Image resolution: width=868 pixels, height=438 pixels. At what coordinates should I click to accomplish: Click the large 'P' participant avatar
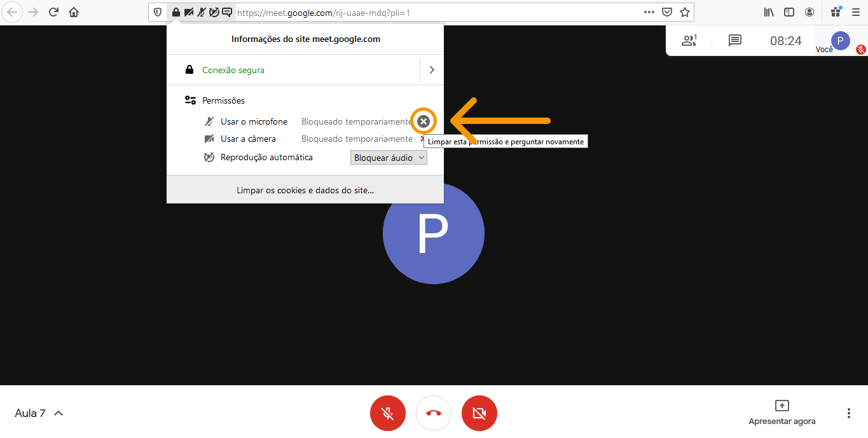click(434, 233)
